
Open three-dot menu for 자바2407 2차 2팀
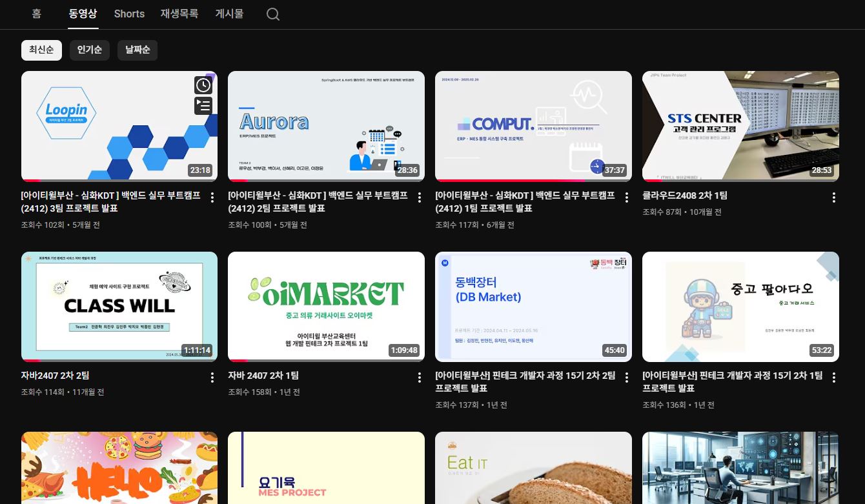click(212, 378)
